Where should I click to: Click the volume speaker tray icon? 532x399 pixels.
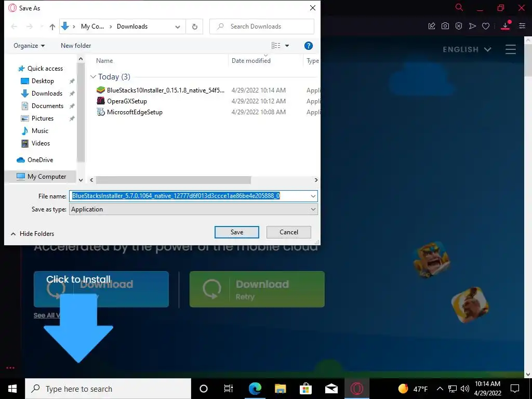click(x=465, y=389)
